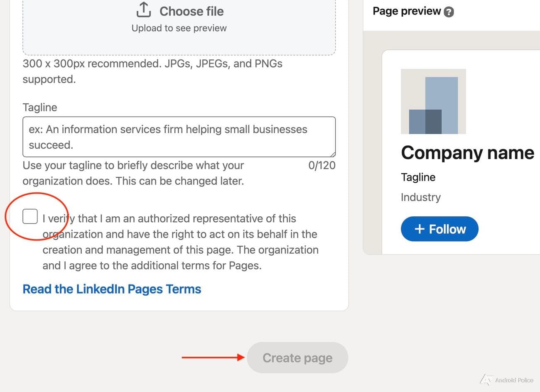The width and height of the screenshot is (540, 392).
Task: Click the "Upload to see preview" text
Action: coord(179,28)
